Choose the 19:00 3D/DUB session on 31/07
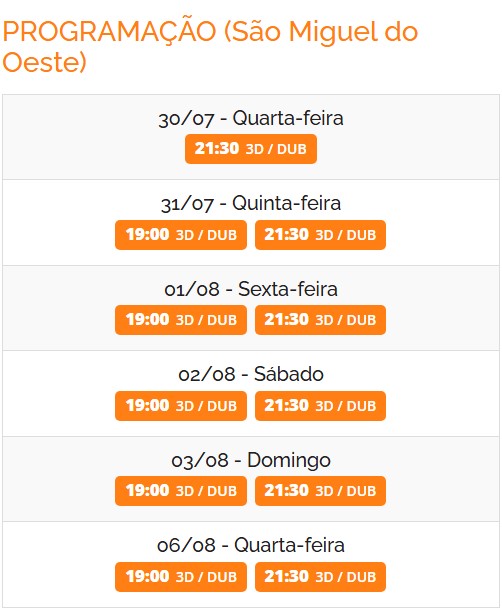Viewport: 502px width, 616px height. [181, 235]
